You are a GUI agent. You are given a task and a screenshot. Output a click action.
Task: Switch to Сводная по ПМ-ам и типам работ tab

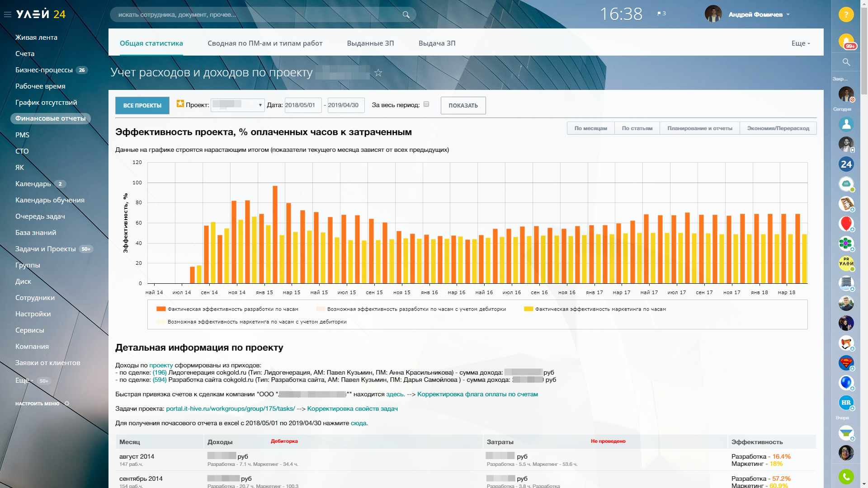click(x=265, y=43)
